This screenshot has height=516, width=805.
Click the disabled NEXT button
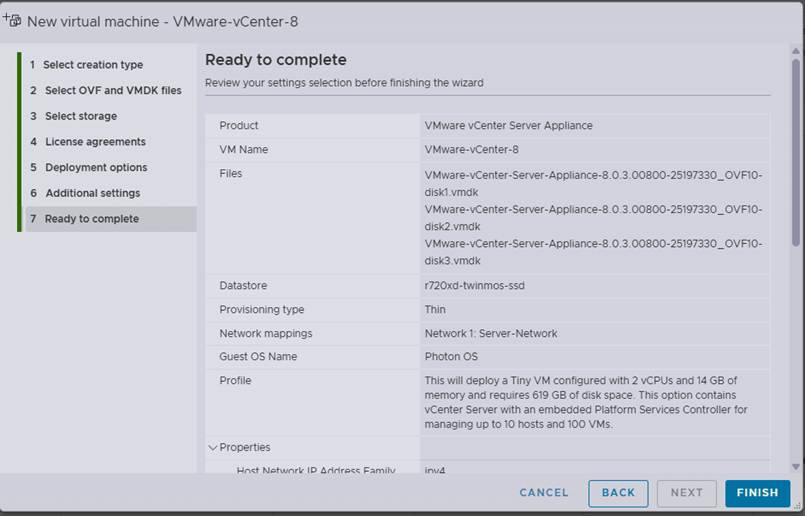686,493
